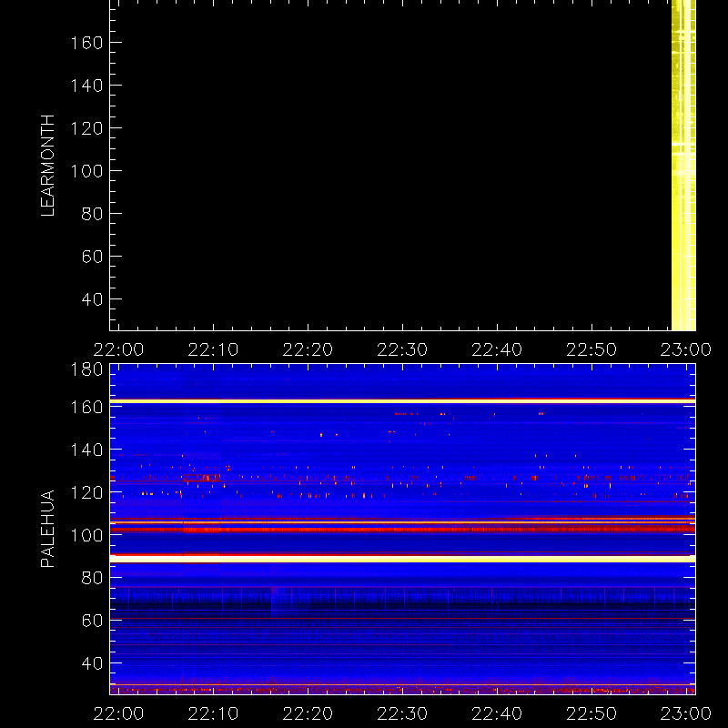Click the thick yellow-white band near 88 in Palehua
The image size is (728, 728).
(x=402, y=559)
